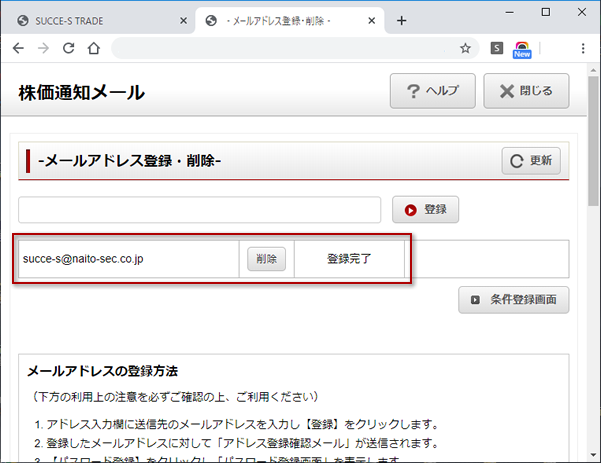Image resolution: width=601 pixels, height=463 pixels.
Task: Click the browser back arrow
Action: pyautogui.click(x=18, y=48)
